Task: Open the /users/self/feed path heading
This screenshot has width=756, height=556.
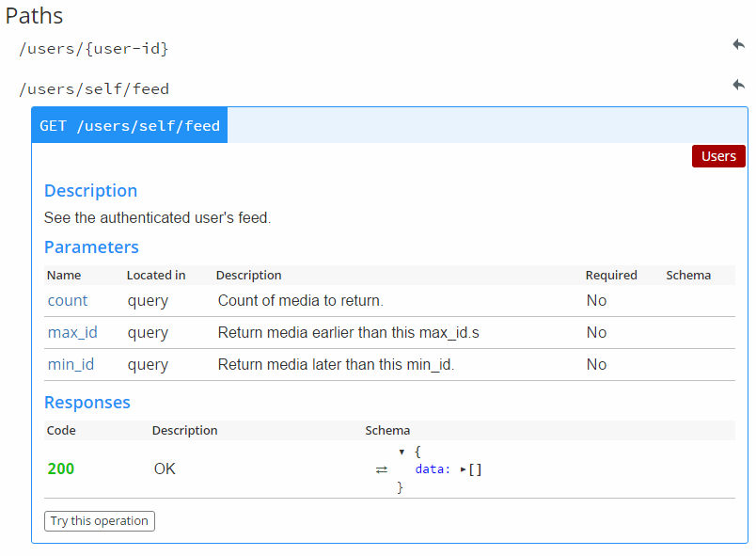Action: click(94, 89)
